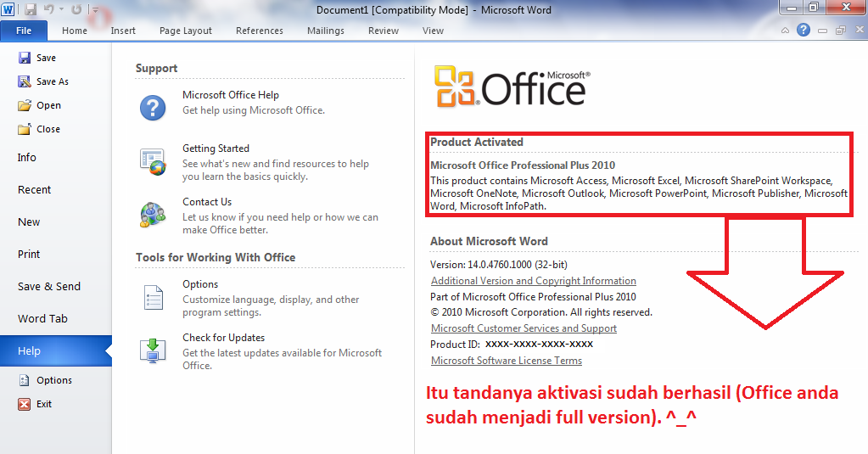Click the Office logo image
The image size is (868, 454).
coord(512,86)
